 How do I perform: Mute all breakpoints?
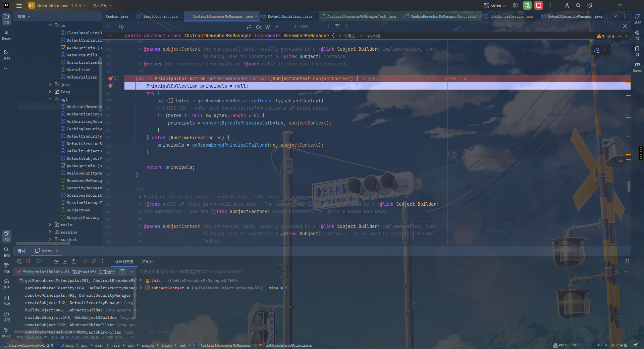pos(94,261)
